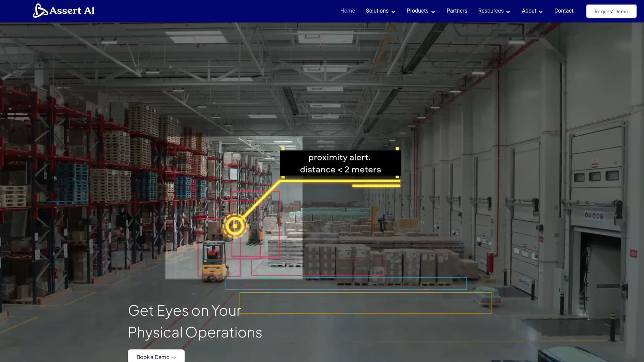Click the chevron icon next to Resources
The image size is (644, 362).
(508, 12)
